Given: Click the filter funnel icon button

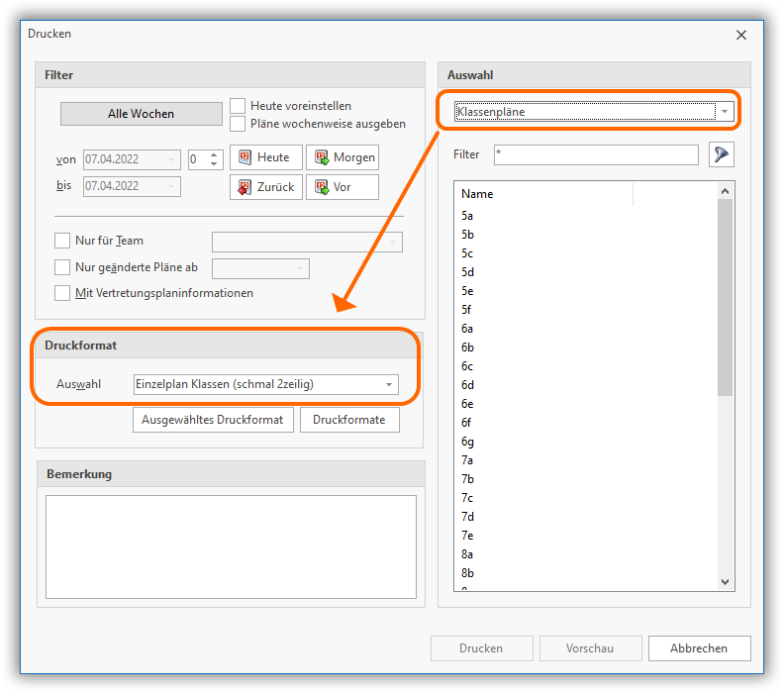Looking at the screenshot, I should (721, 154).
